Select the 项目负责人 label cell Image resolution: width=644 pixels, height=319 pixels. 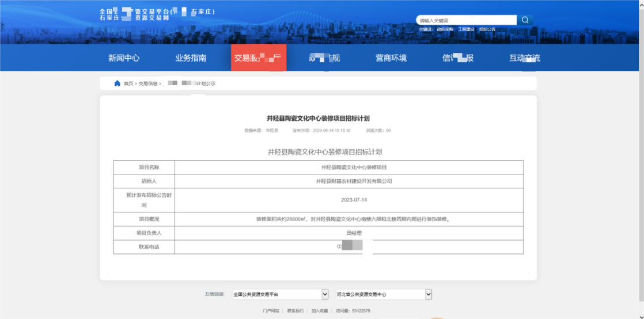point(144,233)
